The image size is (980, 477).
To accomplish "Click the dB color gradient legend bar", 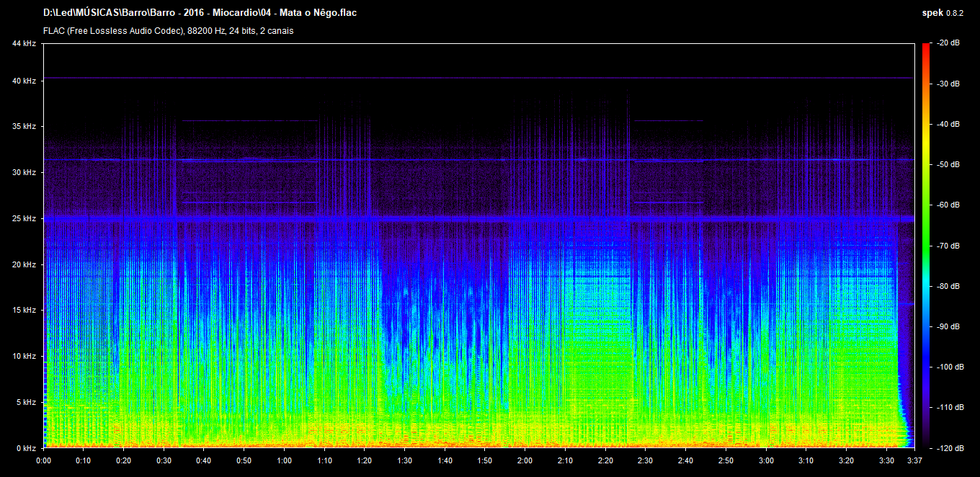I will tap(926, 246).
